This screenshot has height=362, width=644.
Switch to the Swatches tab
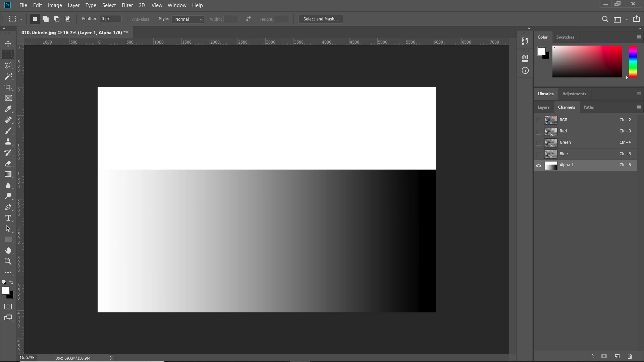(565, 37)
